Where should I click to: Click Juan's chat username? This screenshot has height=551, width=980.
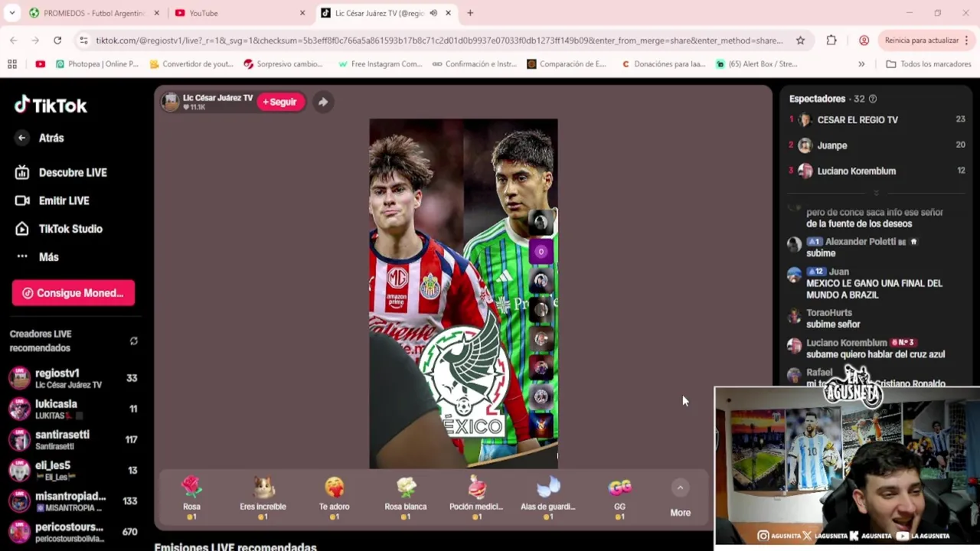coord(838,272)
